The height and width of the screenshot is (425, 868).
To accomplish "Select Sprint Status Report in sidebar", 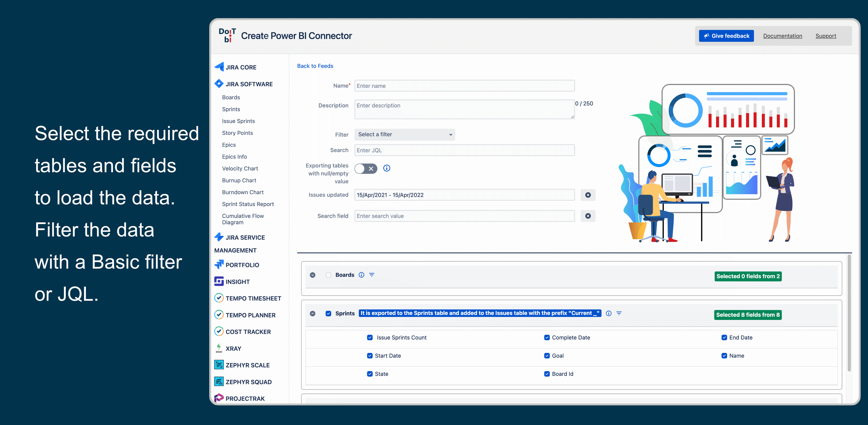I will point(248,204).
